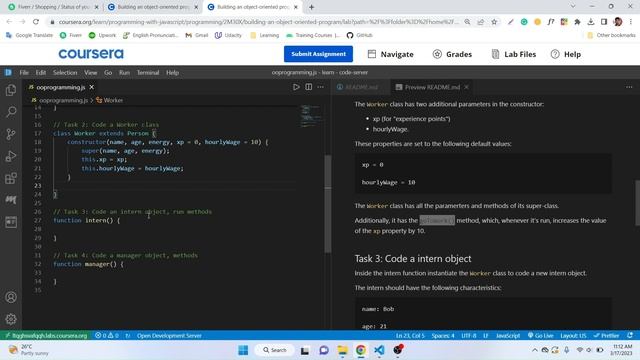Click the code-server application menu icon
The width and height of the screenshot is (640, 360).
tap(8, 72)
